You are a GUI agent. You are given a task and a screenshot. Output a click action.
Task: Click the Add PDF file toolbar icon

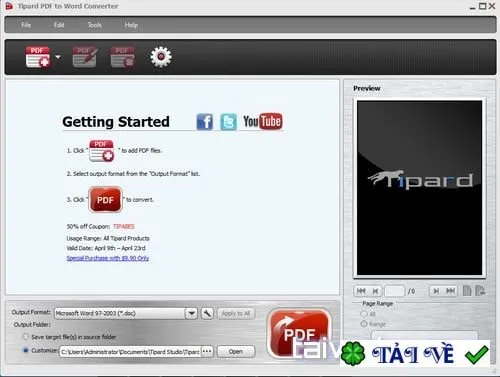coord(38,57)
